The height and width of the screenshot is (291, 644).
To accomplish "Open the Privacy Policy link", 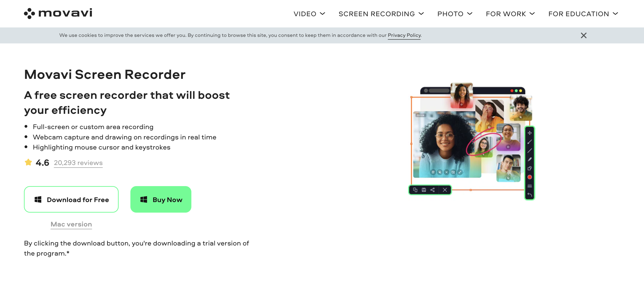I will 404,35.
